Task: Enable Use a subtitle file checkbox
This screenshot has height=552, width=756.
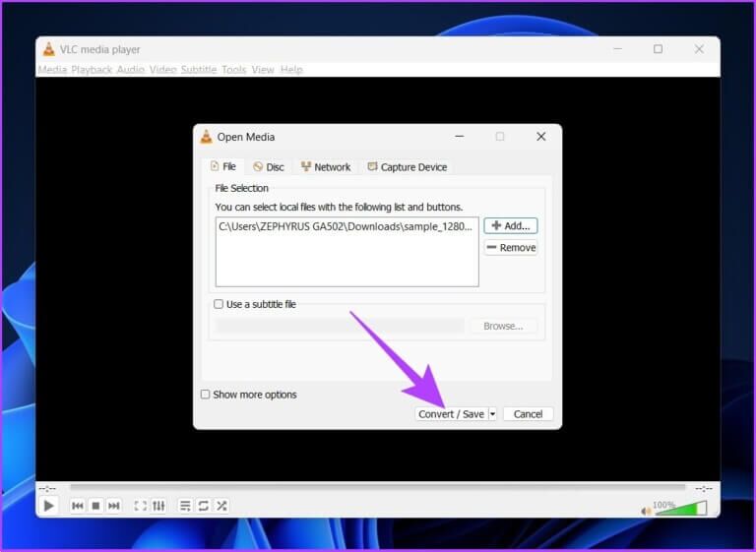Action: point(219,304)
